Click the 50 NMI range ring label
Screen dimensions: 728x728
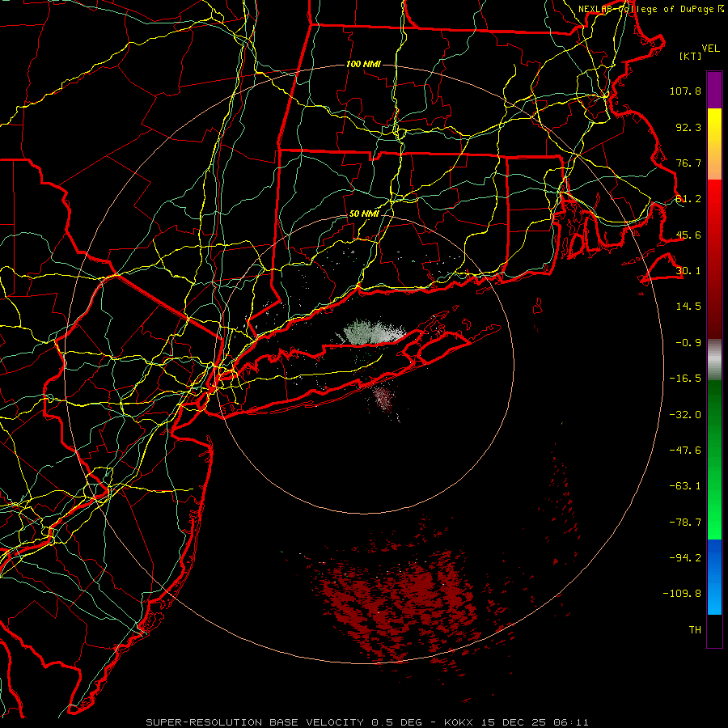click(364, 214)
